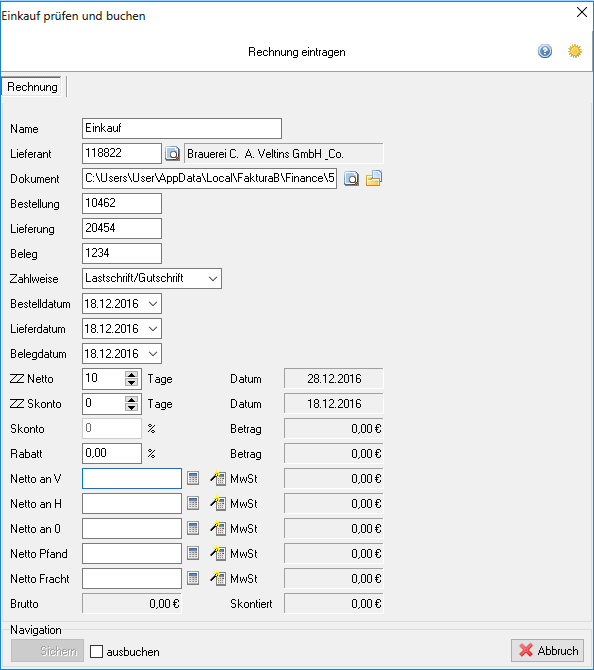Open the Bestelldatum date picker
594x670 pixels.
[x=153, y=304]
